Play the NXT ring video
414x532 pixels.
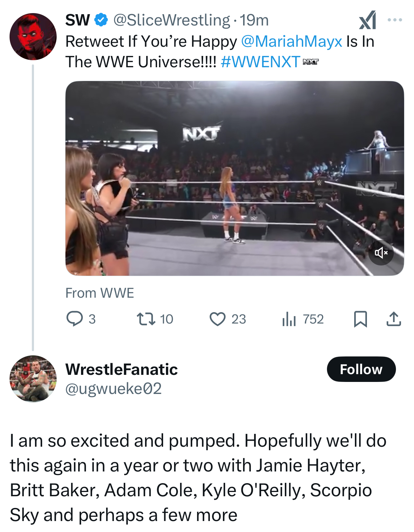coord(234,178)
